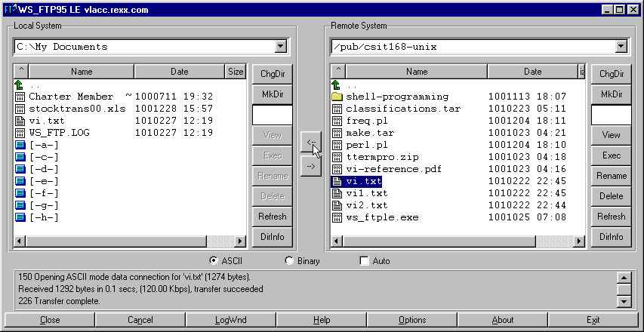This screenshot has height=332, width=644.
Task: Click the ws_ftple.exe file icon
Action: tap(337, 217)
